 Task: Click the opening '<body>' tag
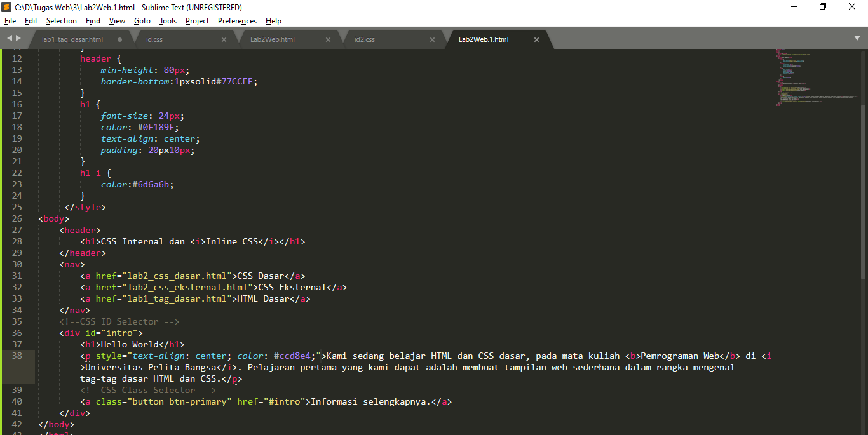[54, 218]
